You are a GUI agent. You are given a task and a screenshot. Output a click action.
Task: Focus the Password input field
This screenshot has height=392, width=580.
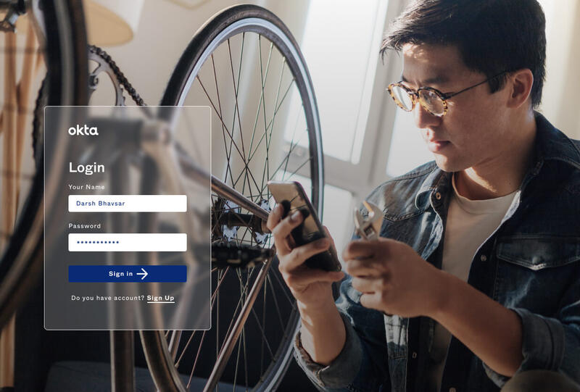(128, 242)
